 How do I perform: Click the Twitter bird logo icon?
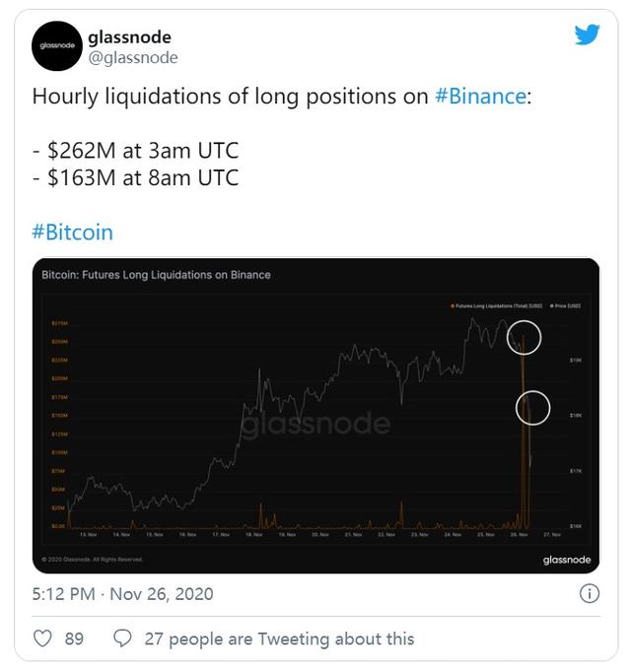587,34
